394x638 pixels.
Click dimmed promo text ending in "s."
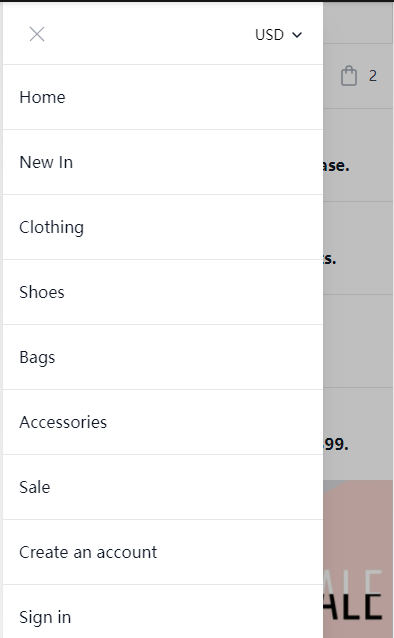click(x=330, y=259)
